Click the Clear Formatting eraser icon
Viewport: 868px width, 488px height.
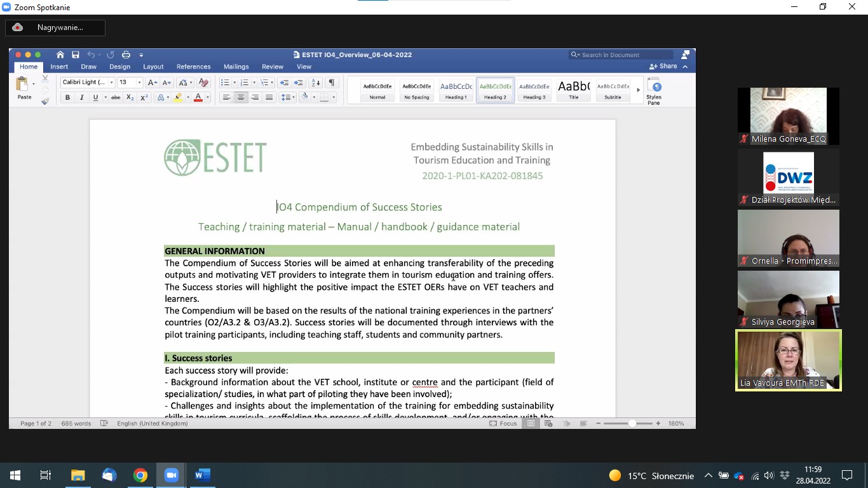tap(203, 83)
